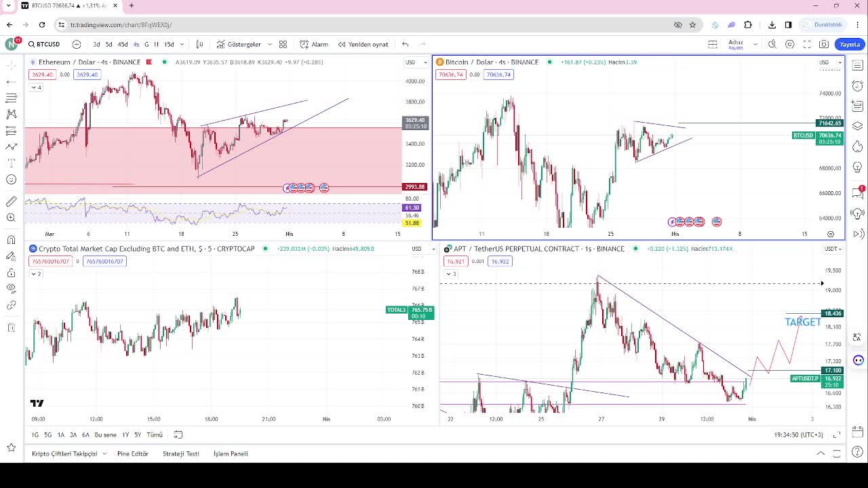
Task: Click the Yayınla publish button
Action: [x=850, y=44]
